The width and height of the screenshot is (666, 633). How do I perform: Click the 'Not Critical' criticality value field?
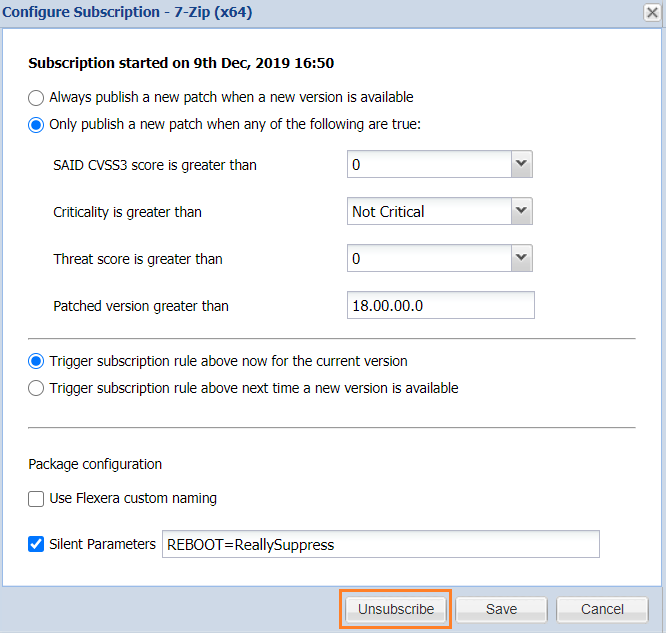click(428, 211)
